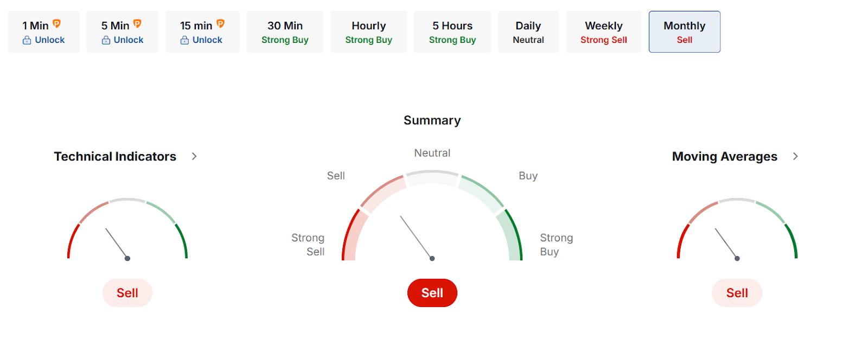This screenshot has height=351, width=868.
Task: Click the Sell badge under Moving Averages
Action: pyautogui.click(x=737, y=293)
